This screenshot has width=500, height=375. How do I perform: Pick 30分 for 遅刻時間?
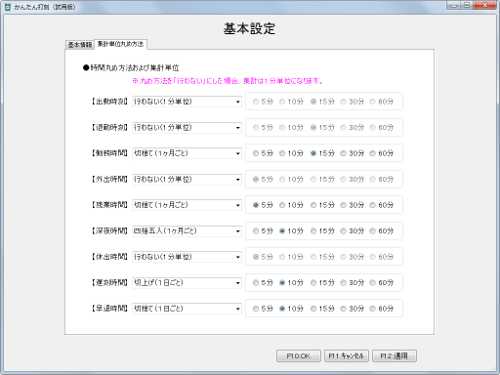352,283
